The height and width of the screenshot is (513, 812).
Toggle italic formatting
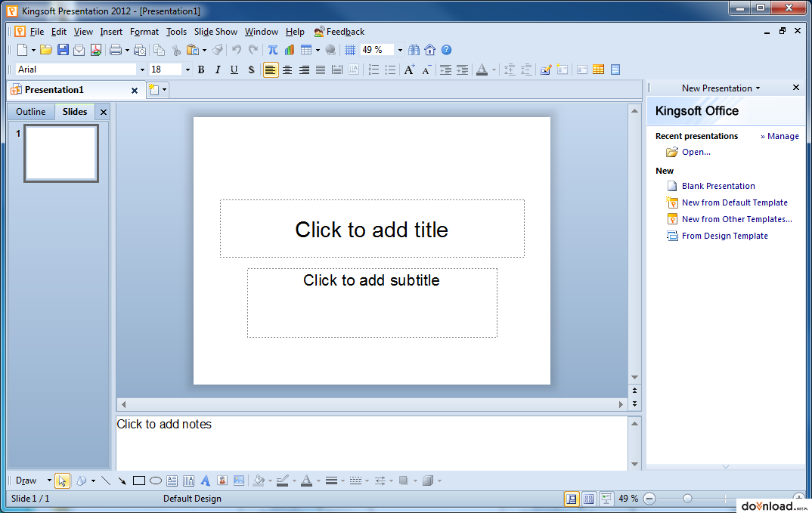[x=218, y=70]
